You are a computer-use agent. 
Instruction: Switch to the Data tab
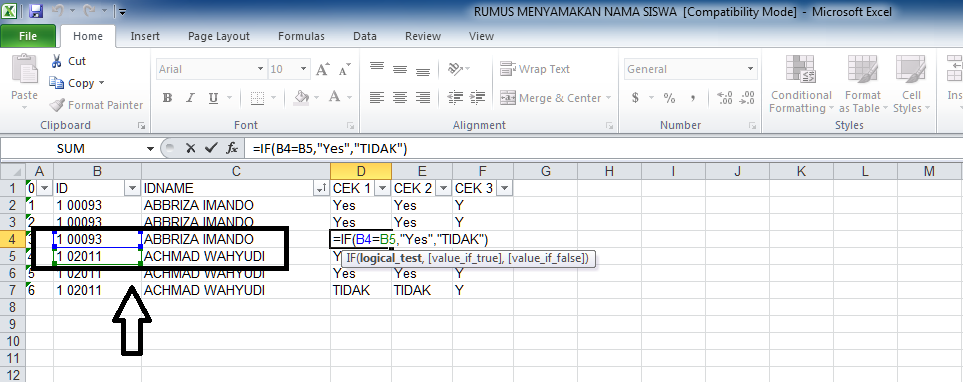coord(365,36)
